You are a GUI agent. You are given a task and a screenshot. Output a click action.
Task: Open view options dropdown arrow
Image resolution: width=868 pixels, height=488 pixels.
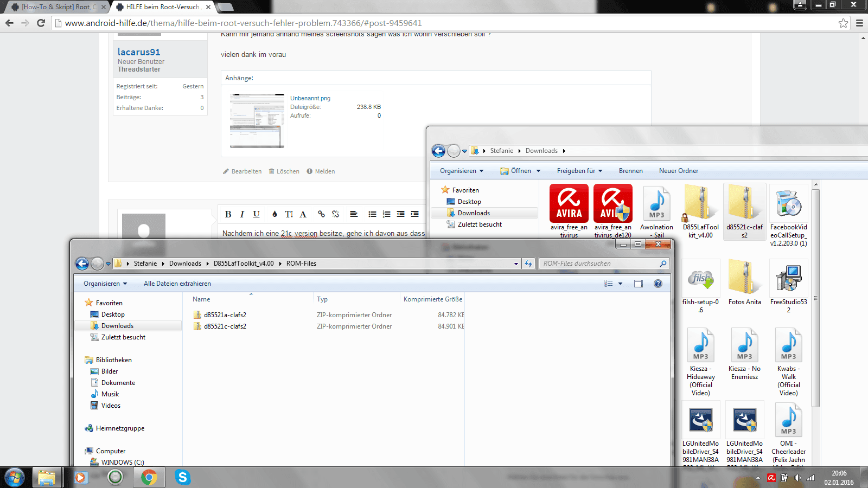click(x=620, y=284)
